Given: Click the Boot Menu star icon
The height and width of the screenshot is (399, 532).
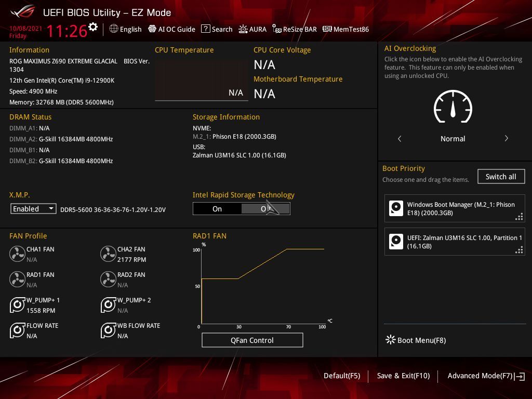Looking at the screenshot, I should [x=391, y=340].
